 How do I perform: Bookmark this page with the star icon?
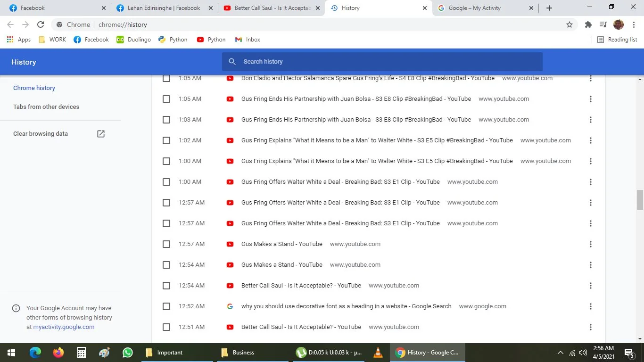[x=570, y=25]
